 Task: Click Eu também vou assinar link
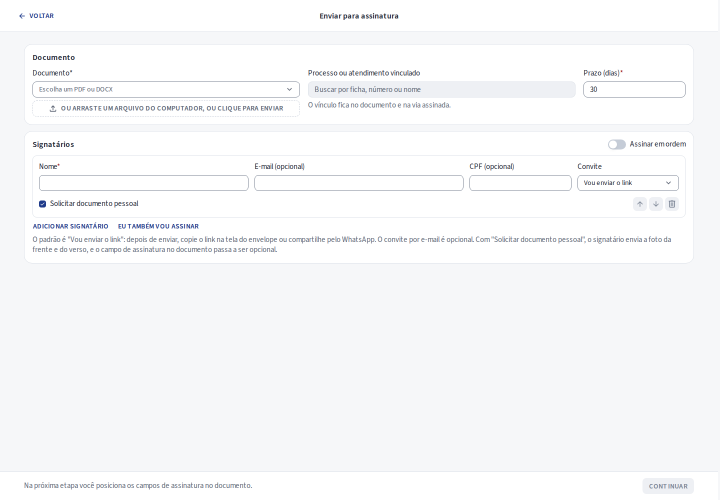(x=158, y=226)
